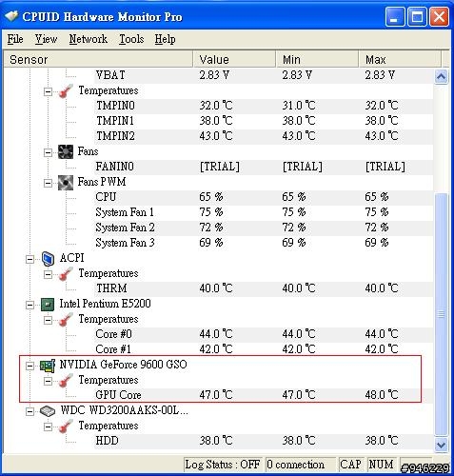Open the Tools menu
The height and width of the screenshot is (476, 454).
coord(131,39)
